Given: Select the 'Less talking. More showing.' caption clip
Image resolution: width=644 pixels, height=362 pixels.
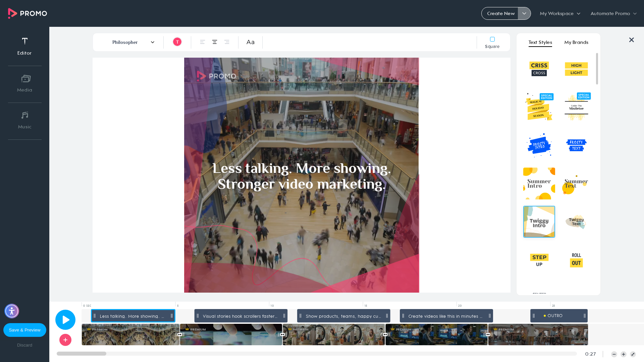Looking at the screenshot, I should click(133, 316).
